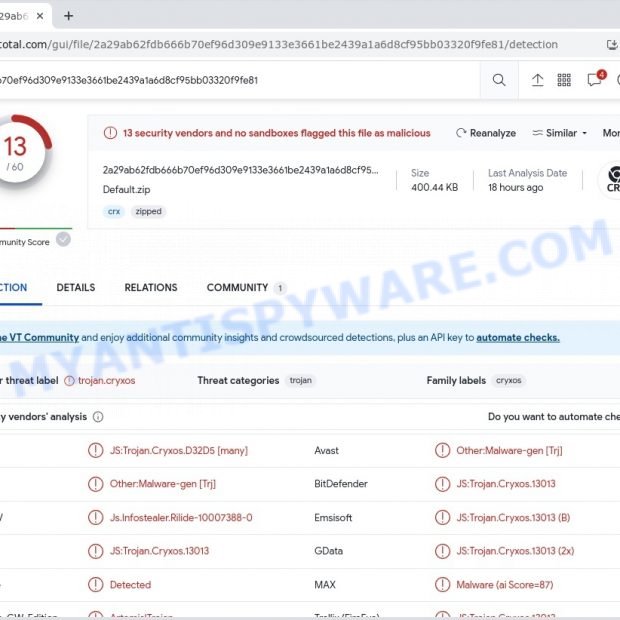Open the apps grid menu icon
This screenshot has height=620, width=620.
[x=564, y=80]
